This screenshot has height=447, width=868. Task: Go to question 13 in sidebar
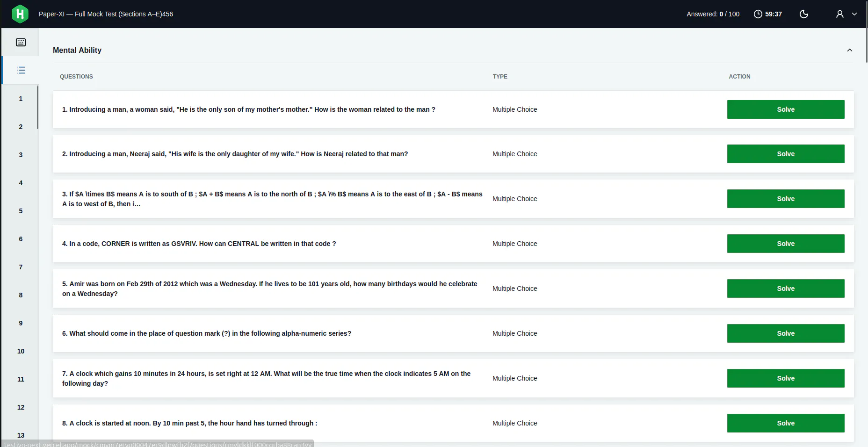tap(21, 435)
